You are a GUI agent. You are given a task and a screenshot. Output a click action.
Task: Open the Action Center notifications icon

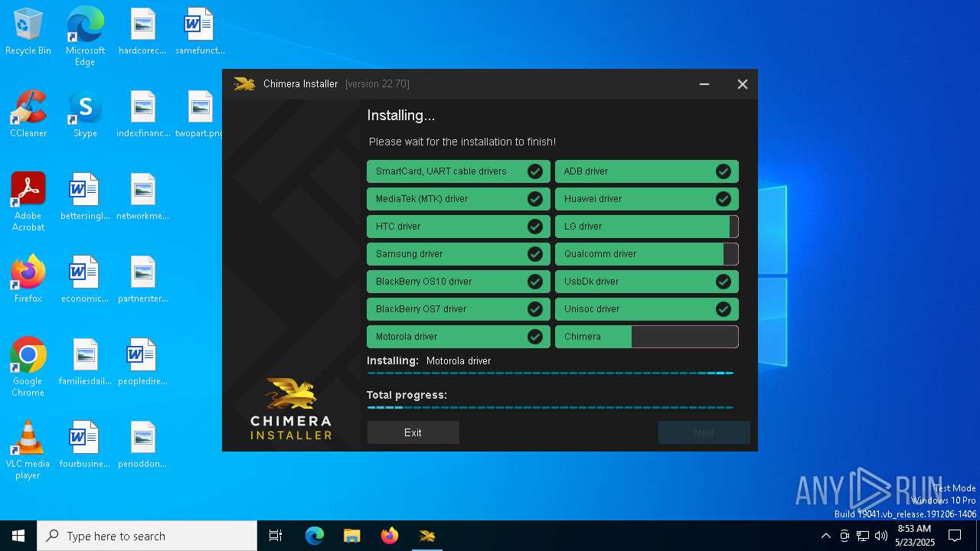955,536
